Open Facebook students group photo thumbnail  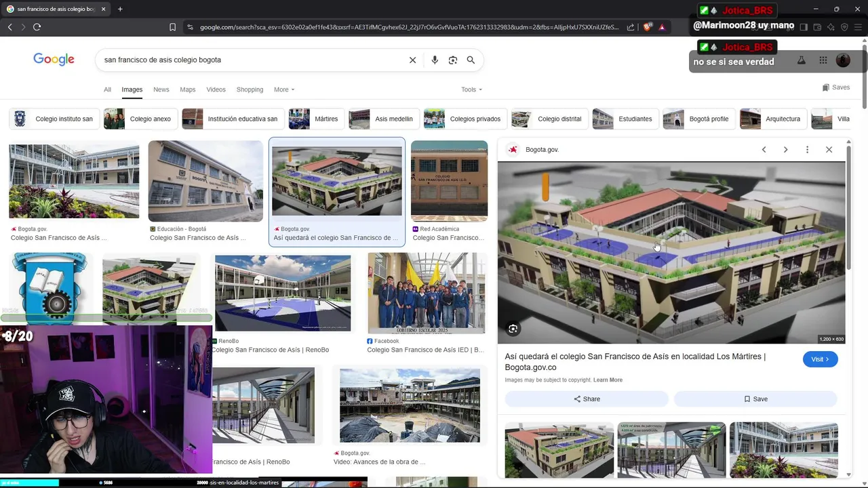click(427, 293)
